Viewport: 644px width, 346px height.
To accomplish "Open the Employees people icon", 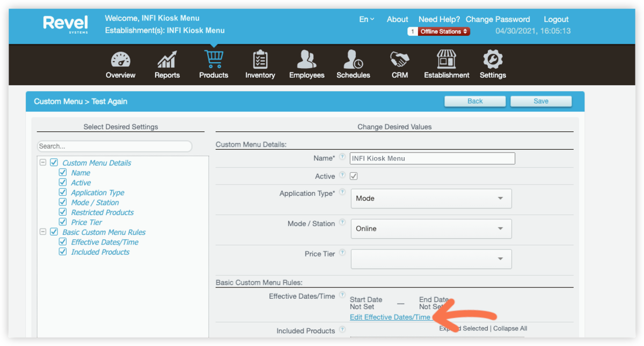I will tap(306, 60).
